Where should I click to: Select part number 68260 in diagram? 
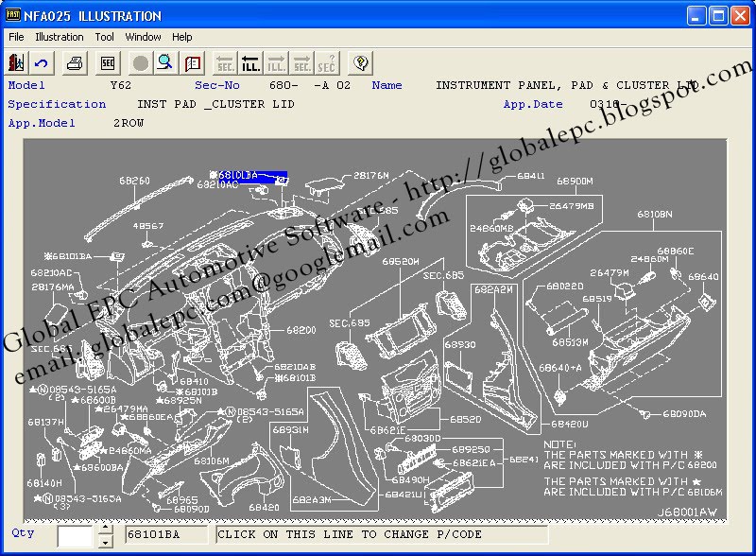tap(134, 181)
